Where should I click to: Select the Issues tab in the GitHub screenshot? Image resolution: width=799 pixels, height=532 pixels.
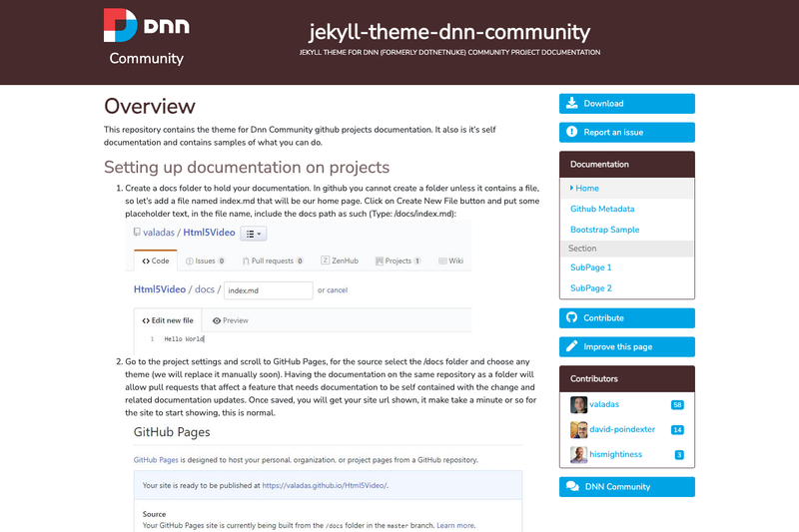[206, 261]
